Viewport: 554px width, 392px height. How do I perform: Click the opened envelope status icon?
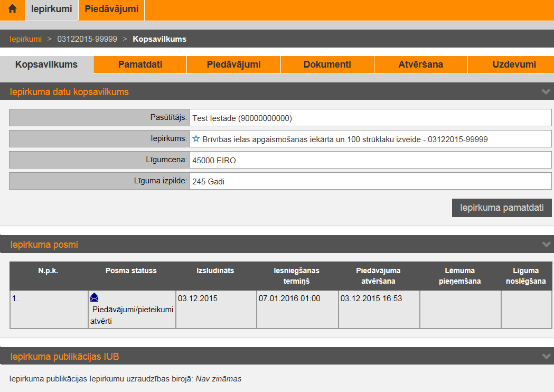tap(95, 298)
